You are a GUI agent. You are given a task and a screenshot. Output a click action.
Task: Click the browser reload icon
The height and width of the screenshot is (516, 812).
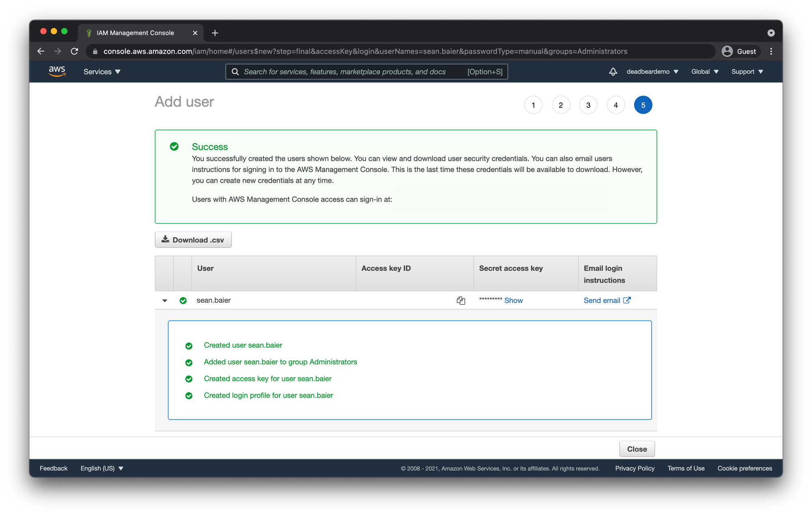(x=74, y=52)
